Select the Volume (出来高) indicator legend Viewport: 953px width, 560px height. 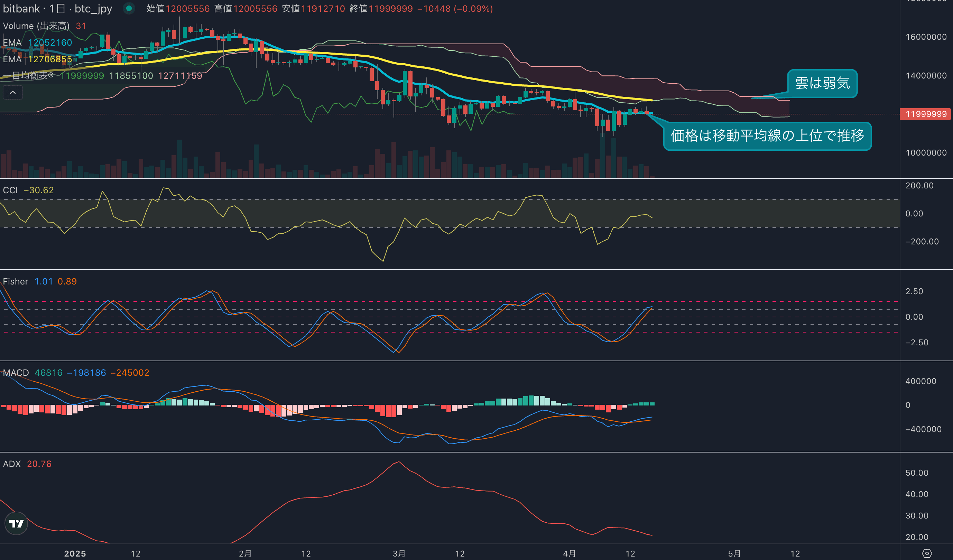(36, 26)
